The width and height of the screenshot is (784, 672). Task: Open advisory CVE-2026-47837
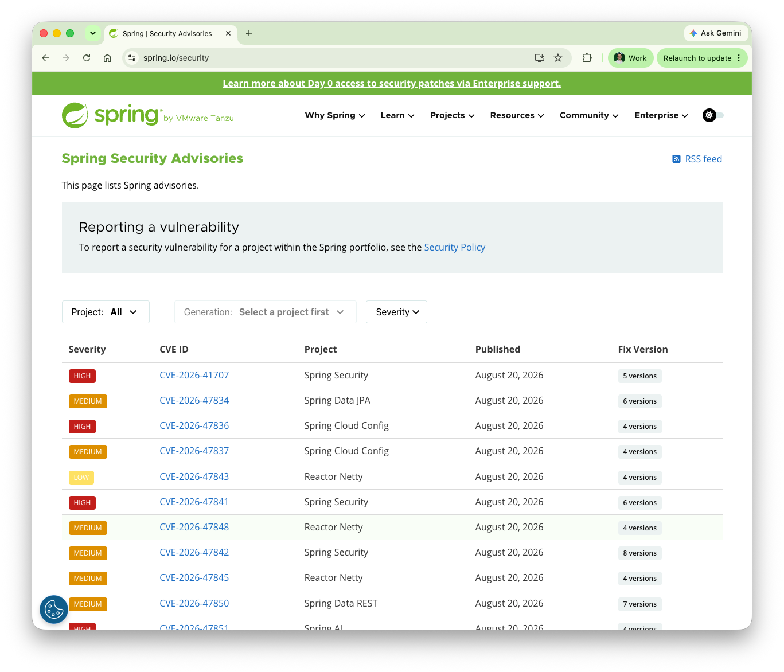tap(194, 451)
